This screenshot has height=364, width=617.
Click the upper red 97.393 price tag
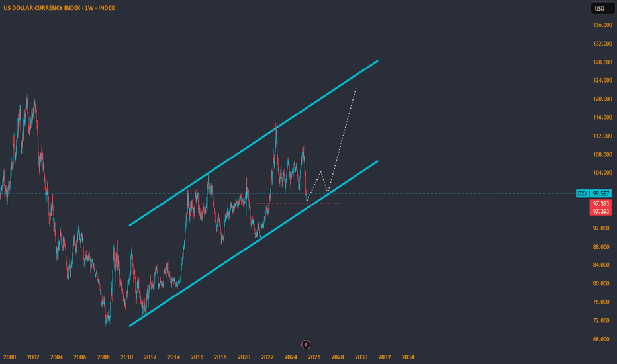tap(600, 203)
